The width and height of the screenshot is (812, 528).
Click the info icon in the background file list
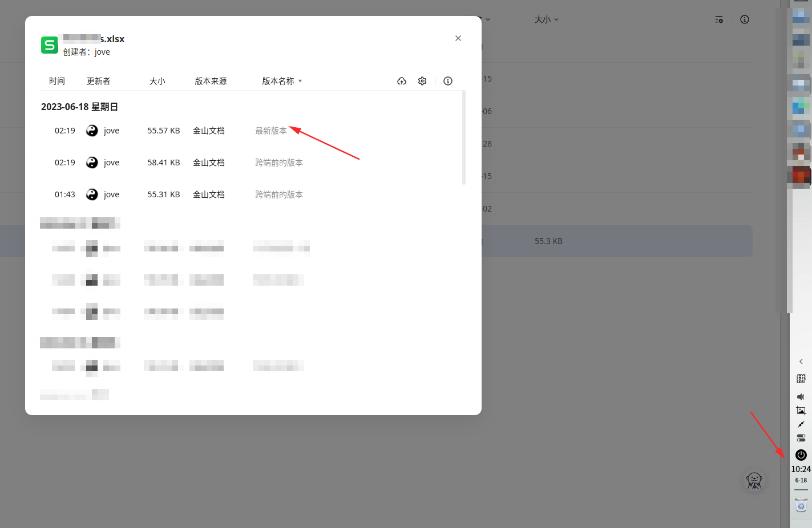tap(745, 19)
